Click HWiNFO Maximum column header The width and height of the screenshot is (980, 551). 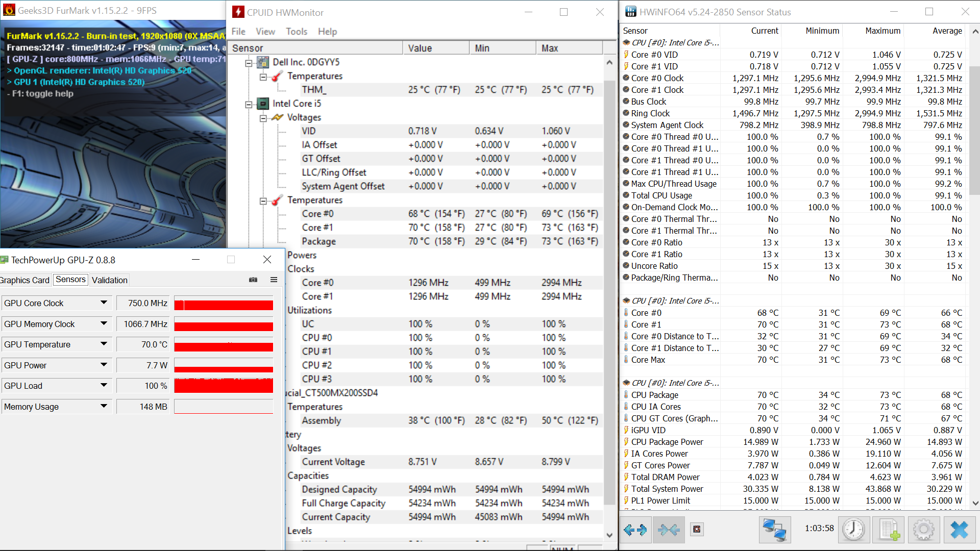coord(873,31)
